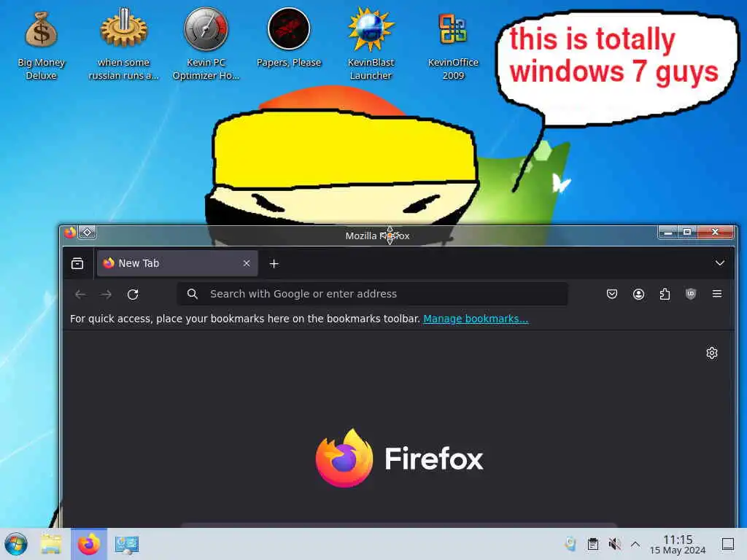Open the clipboard tray icon
The height and width of the screenshot is (560, 747).
pos(592,543)
